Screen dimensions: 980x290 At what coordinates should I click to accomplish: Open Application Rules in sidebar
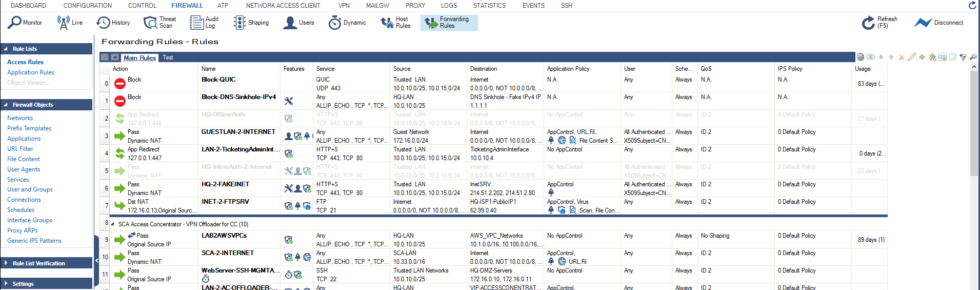[31, 72]
